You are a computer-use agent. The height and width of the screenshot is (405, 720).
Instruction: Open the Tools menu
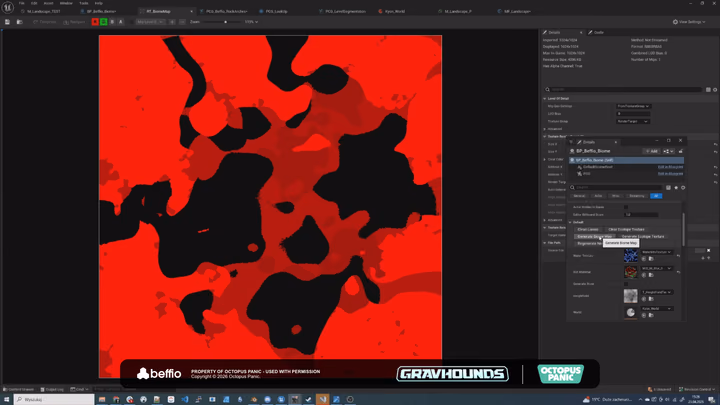84,3
